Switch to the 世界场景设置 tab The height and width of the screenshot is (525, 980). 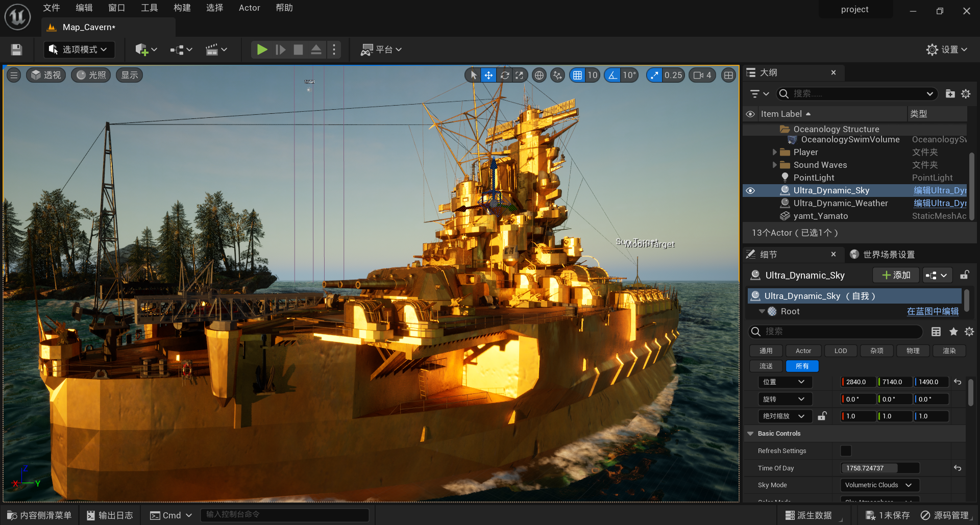883,255
